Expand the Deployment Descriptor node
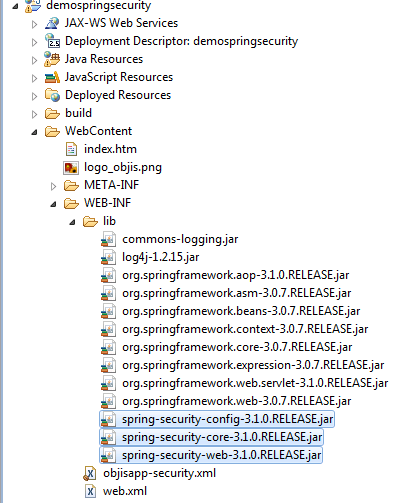This screenshot has height=503, width=396. (x=34, y=42)
